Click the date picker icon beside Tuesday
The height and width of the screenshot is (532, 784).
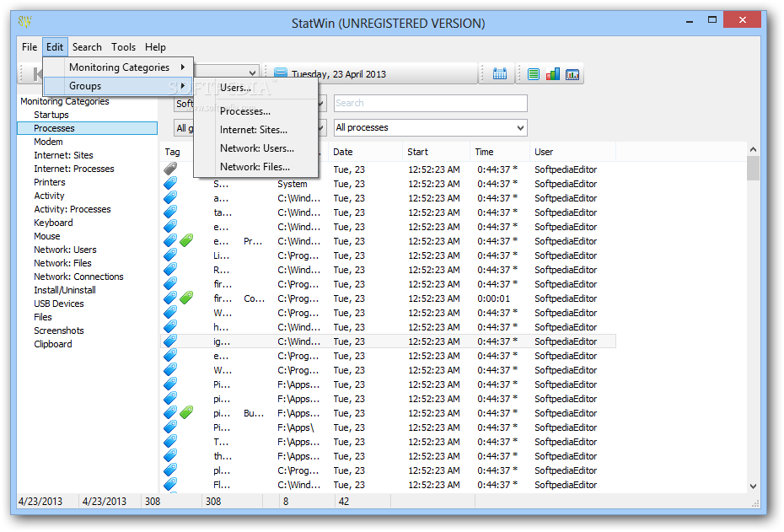click(281, 74)
